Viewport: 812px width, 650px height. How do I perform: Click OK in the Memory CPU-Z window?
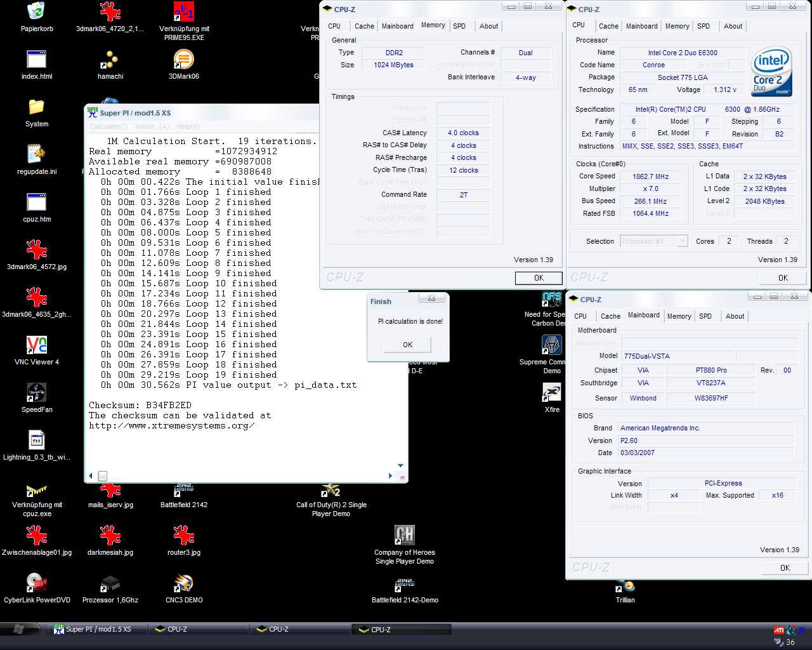click(x=539, y=278)
